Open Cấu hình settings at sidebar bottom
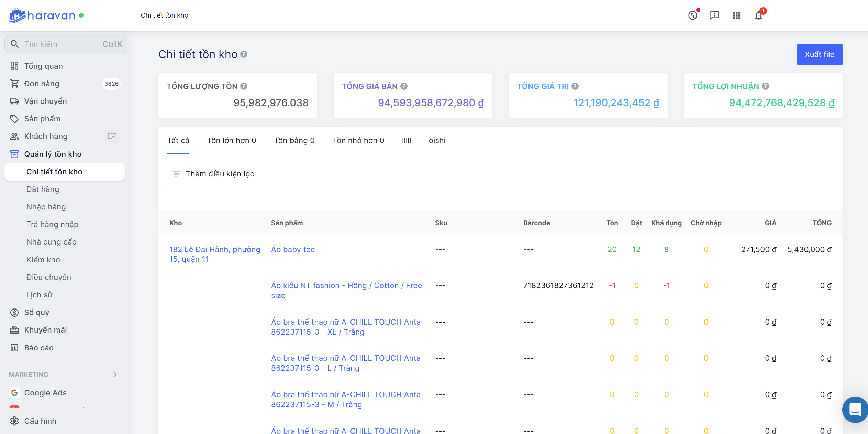The height and width of the screenshot is (434, 868). coord(40,421)
